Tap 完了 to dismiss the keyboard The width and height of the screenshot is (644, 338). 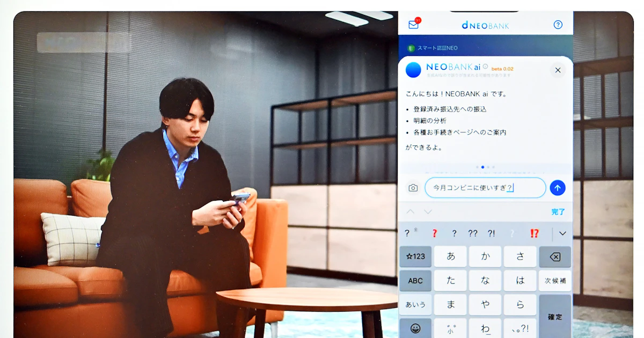tap(558, 212)
